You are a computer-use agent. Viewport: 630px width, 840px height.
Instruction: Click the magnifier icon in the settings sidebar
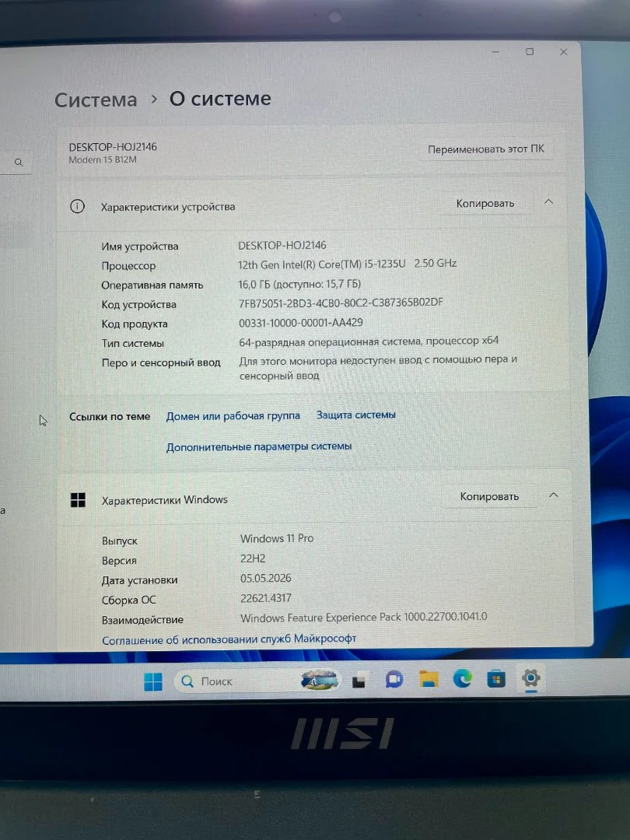(x=19, y=162)
